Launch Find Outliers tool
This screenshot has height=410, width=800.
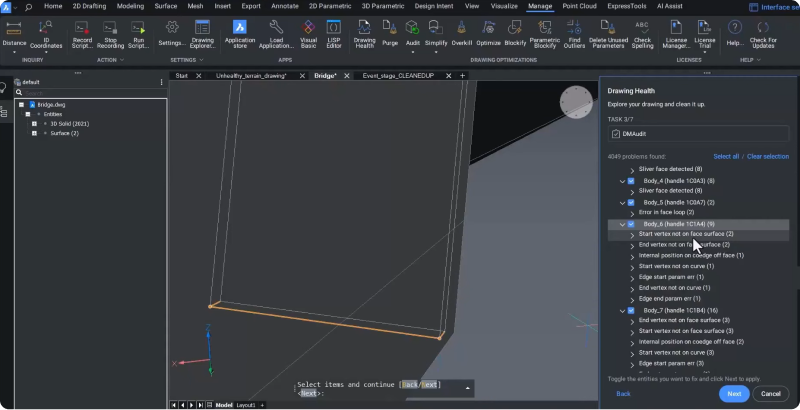(x=575, y=29)
